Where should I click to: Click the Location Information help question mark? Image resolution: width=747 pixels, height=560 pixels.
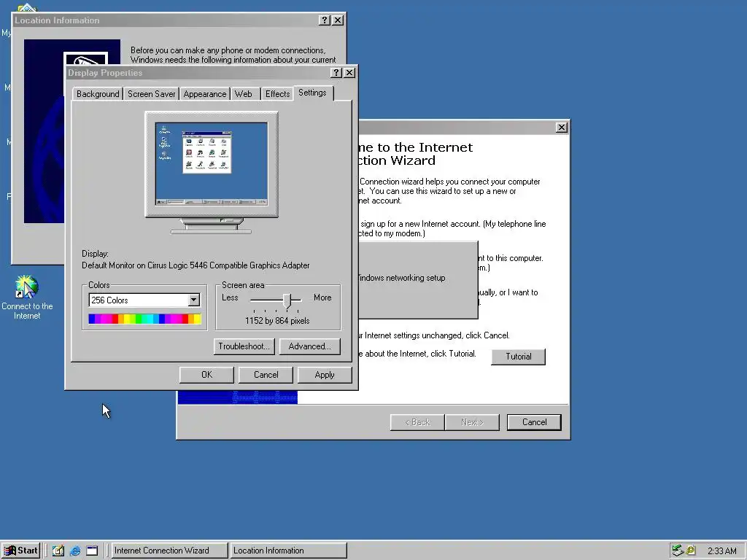[325, 20]
